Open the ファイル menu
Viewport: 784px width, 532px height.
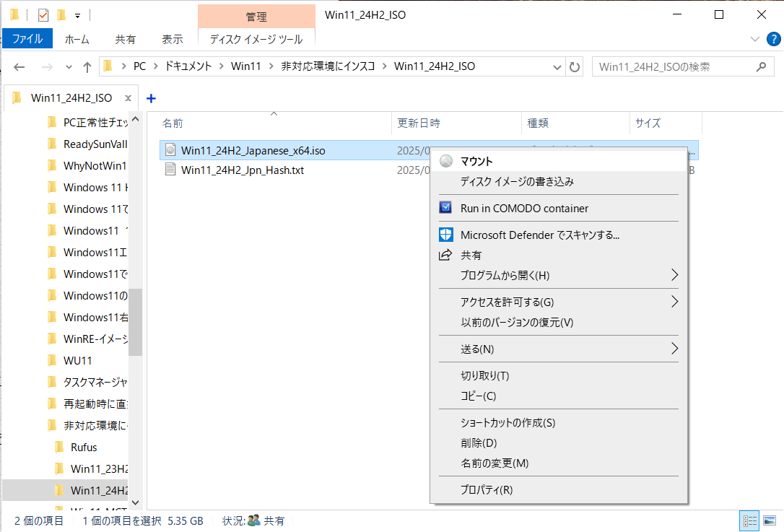pyautogui.click(x=27, y=39)
